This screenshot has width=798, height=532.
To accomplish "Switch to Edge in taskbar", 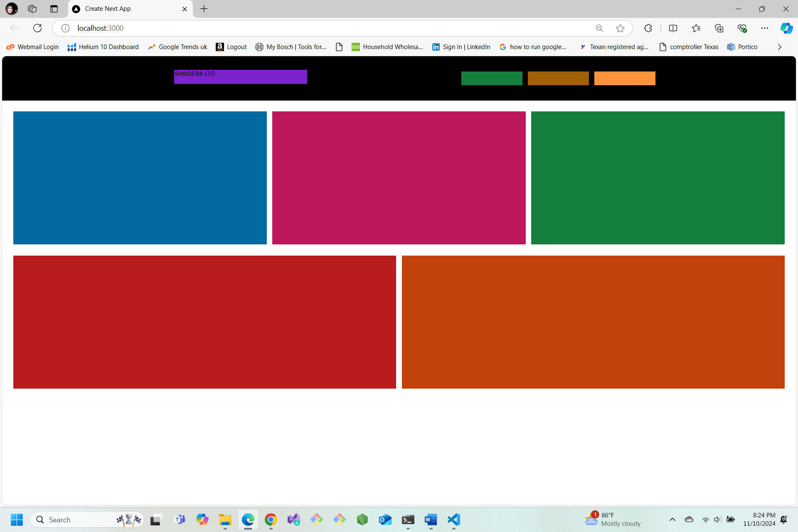I will pyautogui.click(x=248, y=520).
